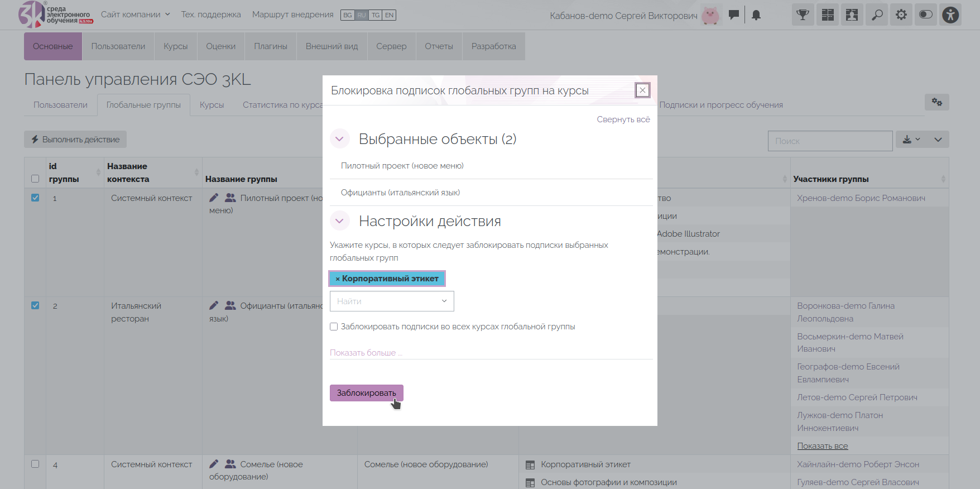Collapse the 'Настройки действия' section
Screen dimensions: 980x489
coord(339,221)
